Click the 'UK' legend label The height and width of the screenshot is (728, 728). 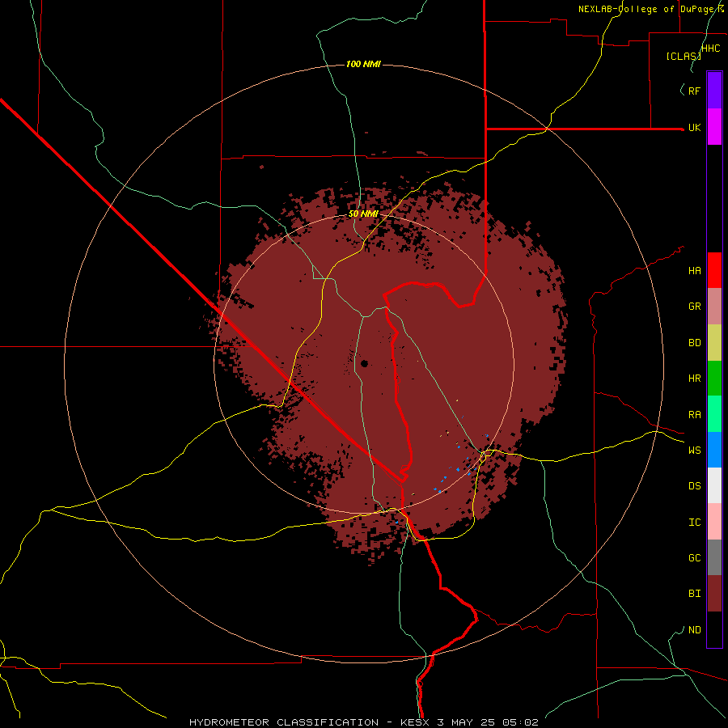pos(694,128)
